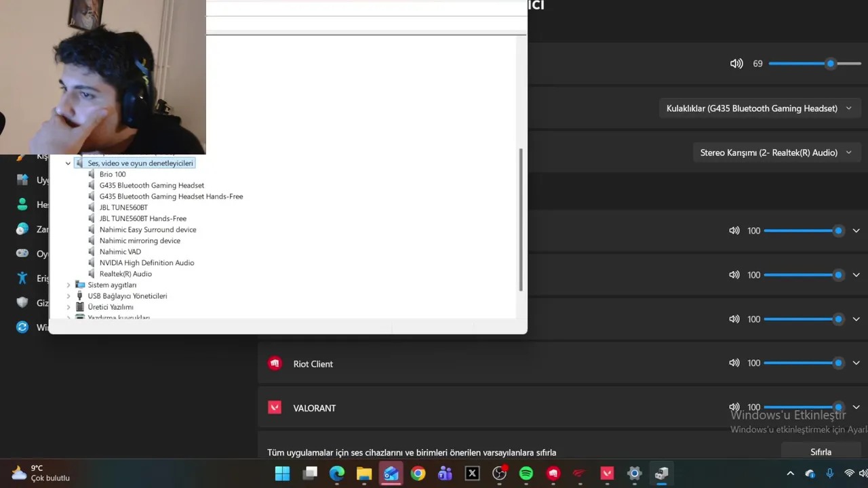Image resolution: width=868 pixels, height=488 pixels.
Task: Open the Outlook app on the taskbar
Action: coord(391,473)
